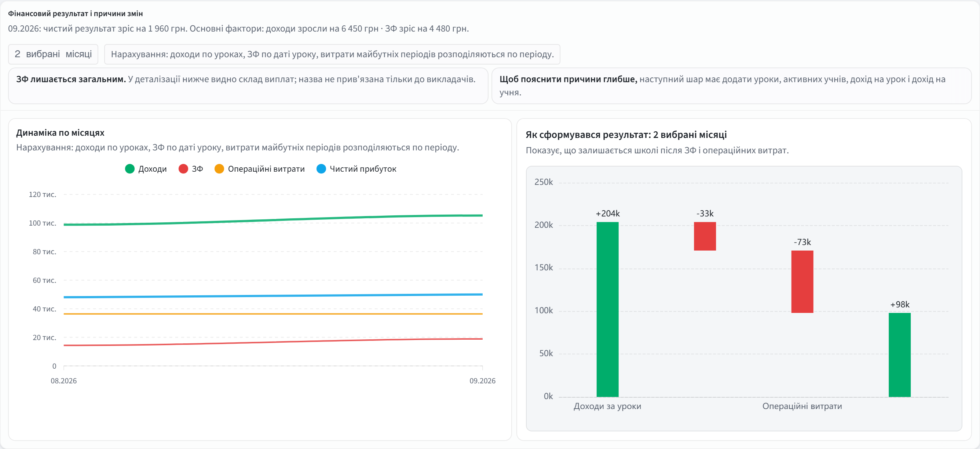Select the 'Щоб пояснити причини глибше' card

[731, 85]
